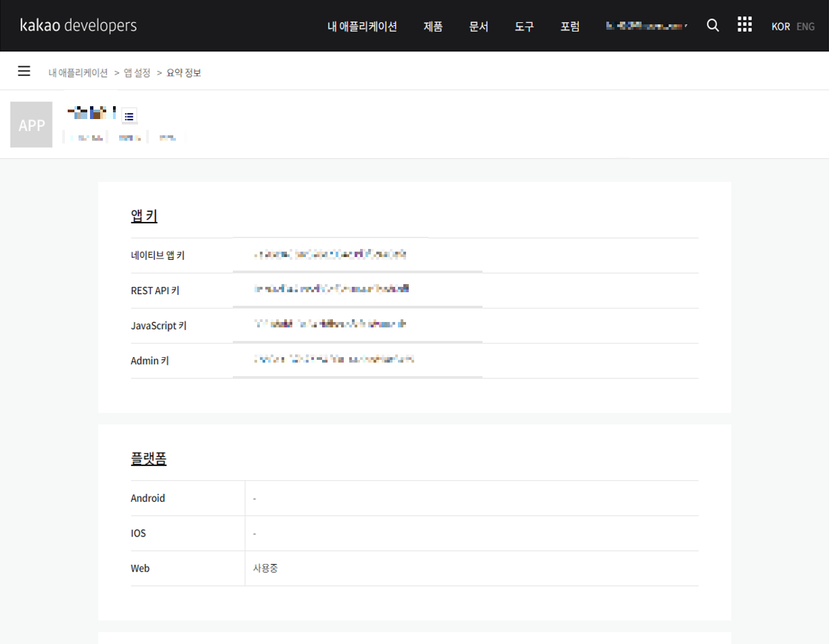This screenshot has height=644, width=829.
Task: Click 요약 정보 breadcrumb text
Action: pyautogui.click(x=183, y=72)
